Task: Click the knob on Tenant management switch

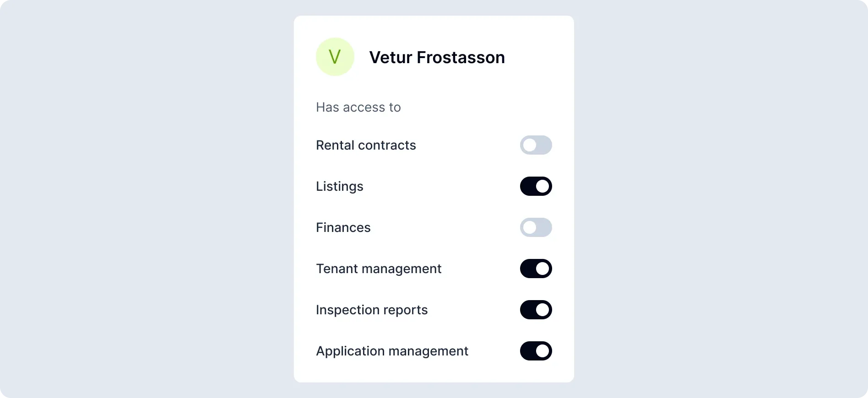Action: pyautogui.click(x=542, y=269)
